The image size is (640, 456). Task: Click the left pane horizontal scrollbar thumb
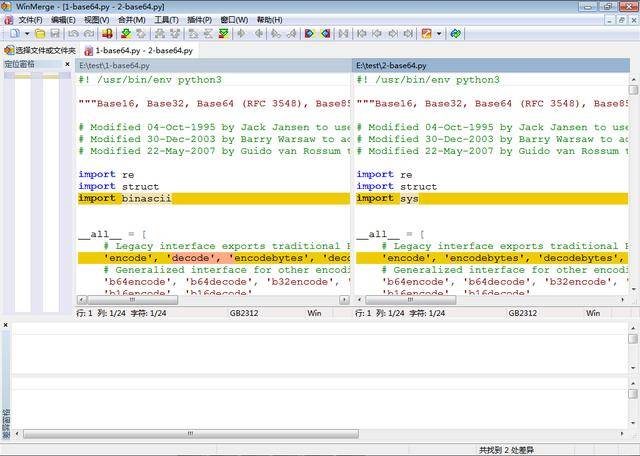pos(133,300)
